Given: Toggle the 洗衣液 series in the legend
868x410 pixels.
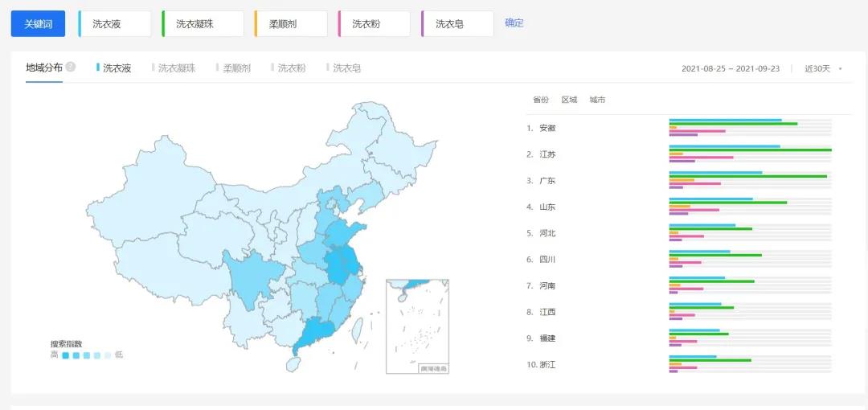Looking at the screenshot, I should coord(114,68).
